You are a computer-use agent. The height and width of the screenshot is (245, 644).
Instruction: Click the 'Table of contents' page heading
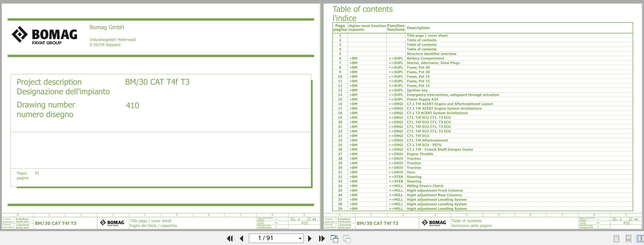pyautogui.click(x=363, y=9)
